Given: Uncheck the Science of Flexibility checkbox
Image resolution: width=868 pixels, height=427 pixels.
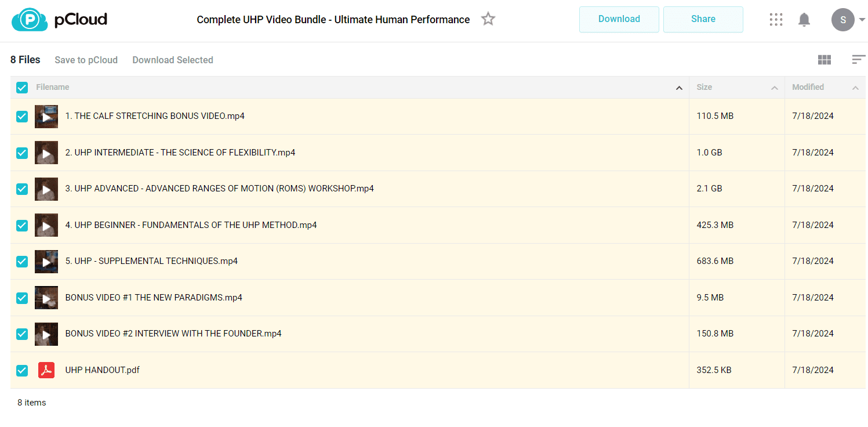Looking at the screenshot, I should 22,153.
